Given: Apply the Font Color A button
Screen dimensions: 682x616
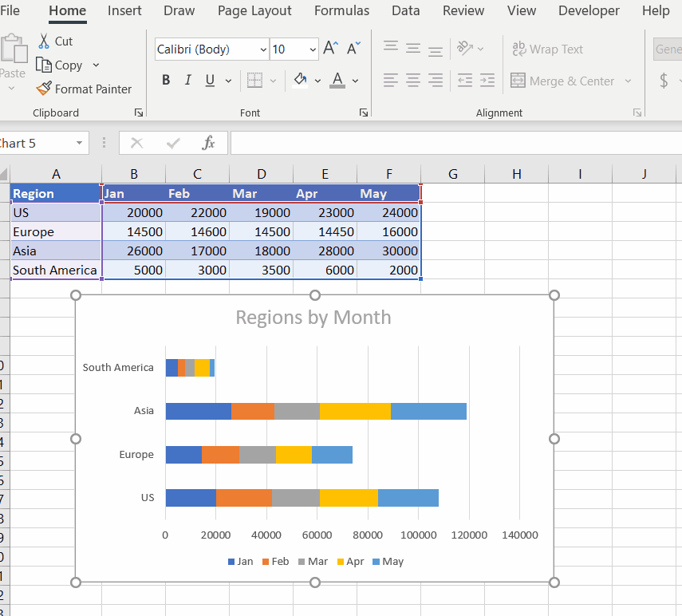Looking at the screenshot, I should [337, 80].
